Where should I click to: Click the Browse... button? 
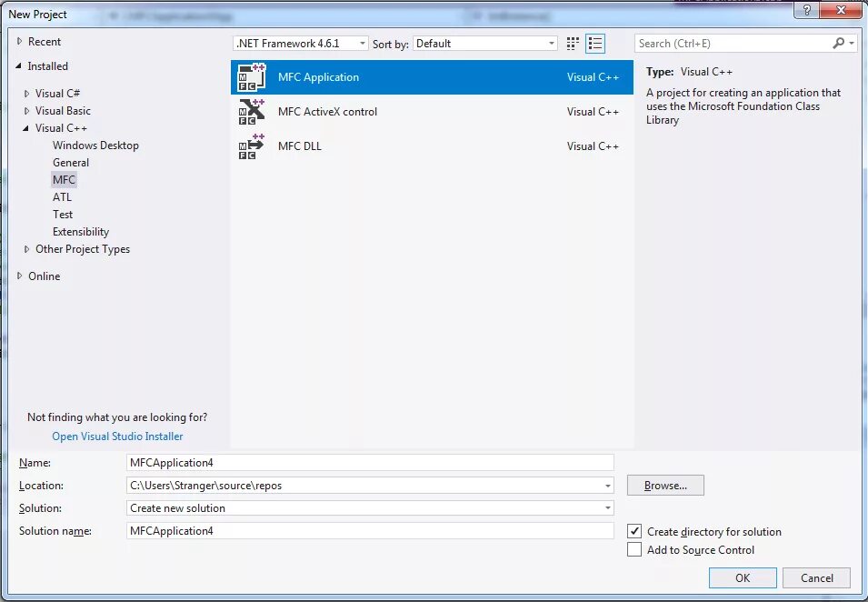point(665,485)
